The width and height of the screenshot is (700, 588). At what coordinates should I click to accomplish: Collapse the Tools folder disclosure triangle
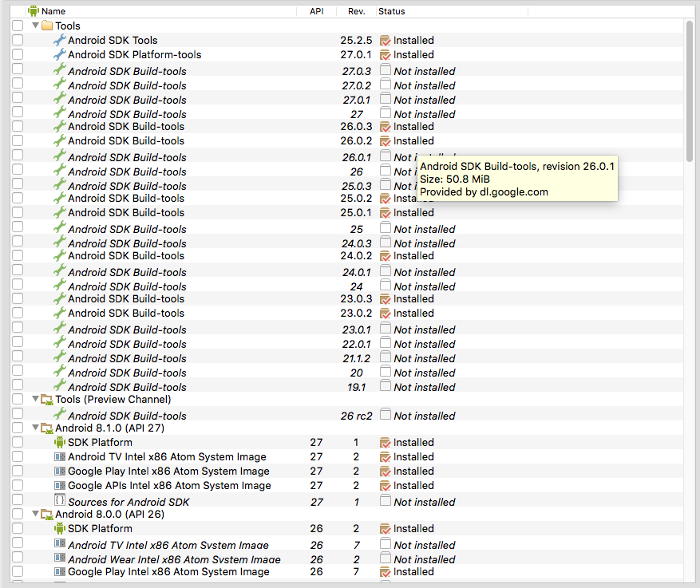[x=36, y=26]
